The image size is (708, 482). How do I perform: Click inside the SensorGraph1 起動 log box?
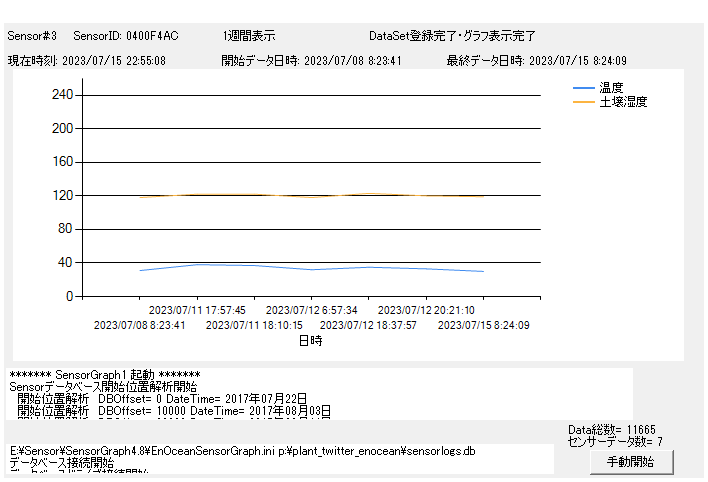pyautogui.click(x=320, y=392)
